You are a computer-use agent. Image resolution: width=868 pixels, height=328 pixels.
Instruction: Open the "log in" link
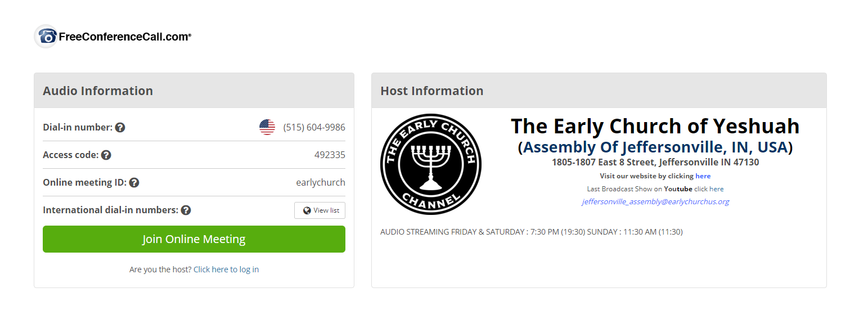click(249, 269)
